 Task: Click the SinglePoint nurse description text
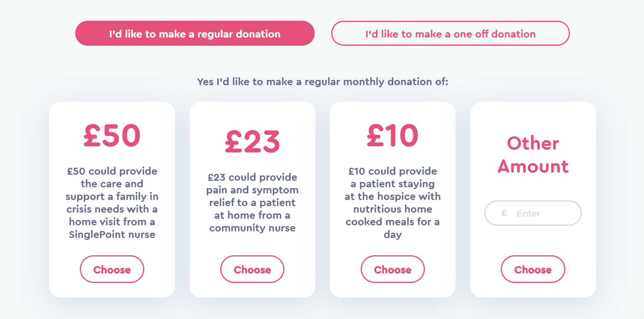coord(112,235)
